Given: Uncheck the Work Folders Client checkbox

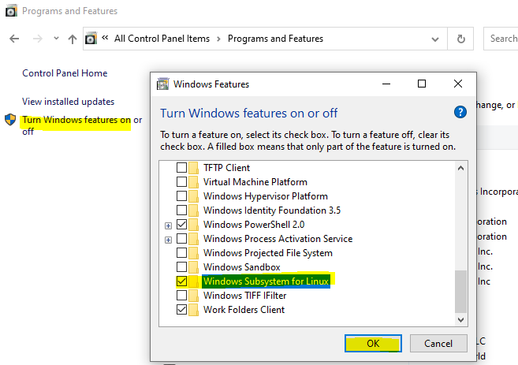Looking at the screenshot, I should [182, 310].
